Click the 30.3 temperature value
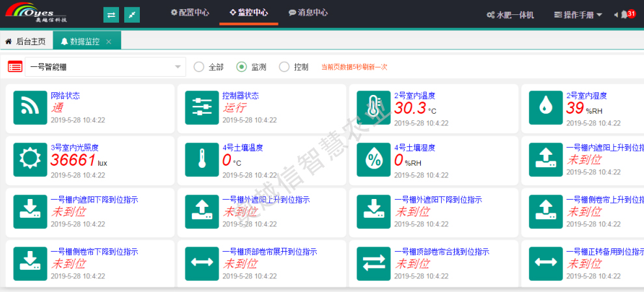The width and height of the screenshot is (644, 292). (x=410, y=109)
